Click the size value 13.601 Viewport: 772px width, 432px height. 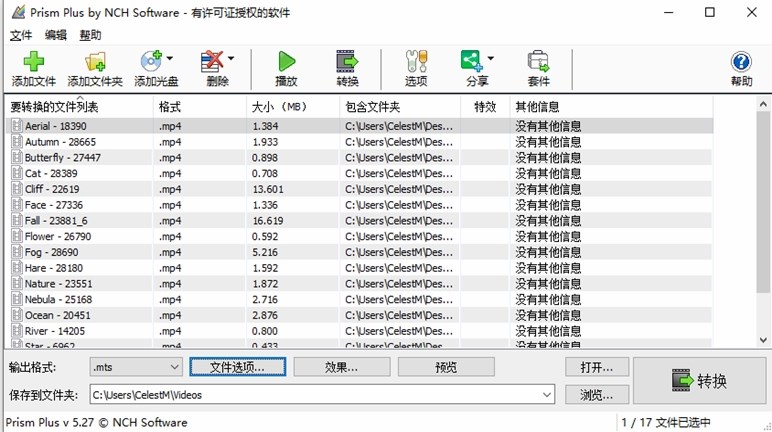click(268, 189)
